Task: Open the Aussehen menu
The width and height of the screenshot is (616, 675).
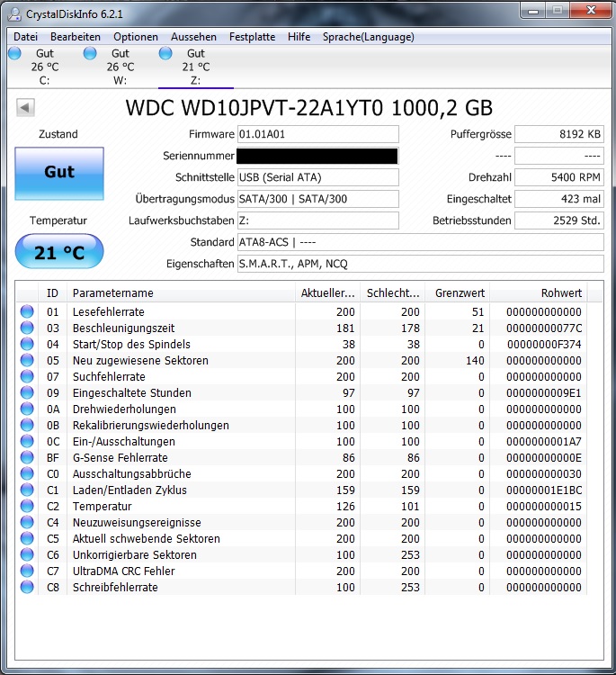Action: (193, 37)
